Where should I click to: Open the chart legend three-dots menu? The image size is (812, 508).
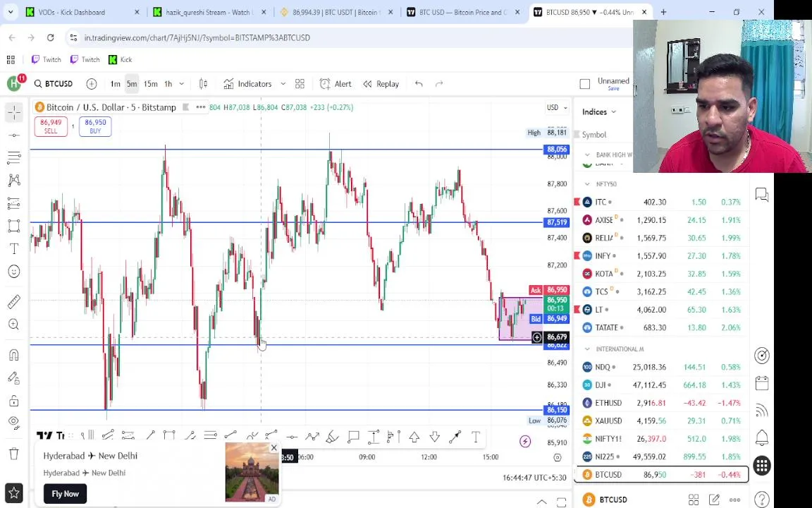[200, 107]
